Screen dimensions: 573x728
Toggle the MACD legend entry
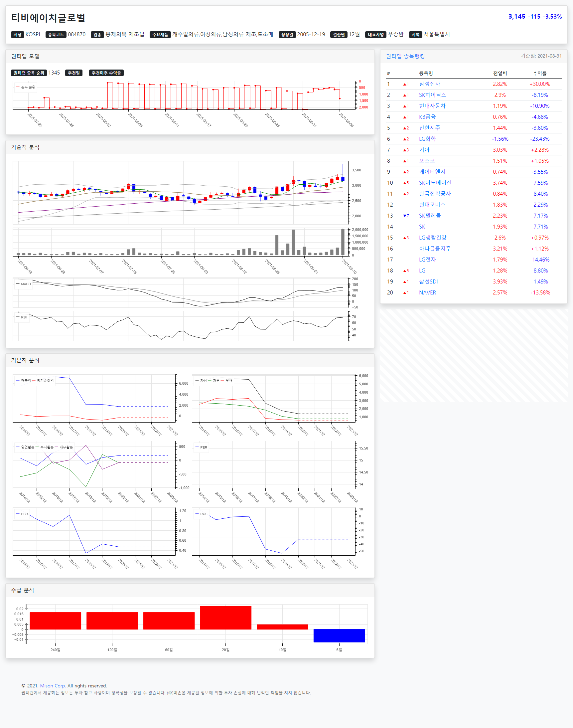24,284
